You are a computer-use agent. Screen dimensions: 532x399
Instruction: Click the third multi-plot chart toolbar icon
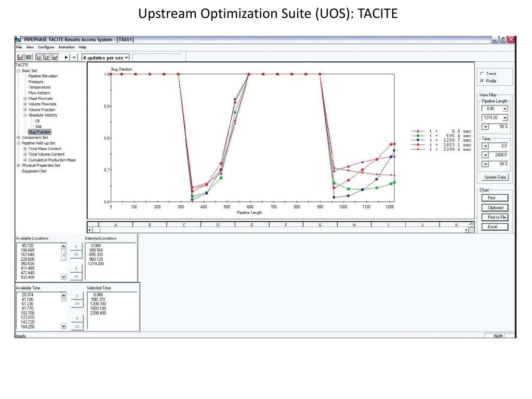pos(55,57)
